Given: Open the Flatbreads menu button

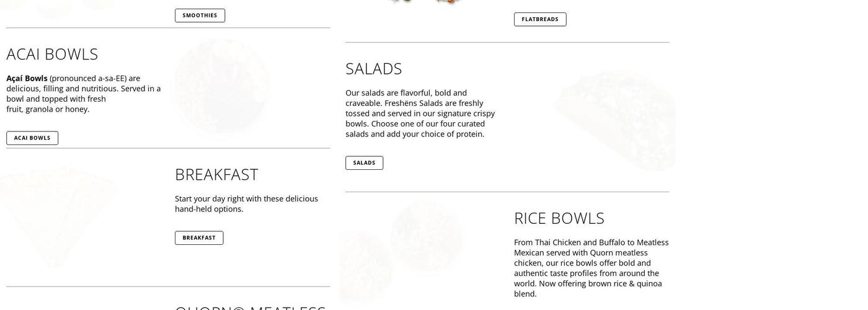Looking at the screenshot, I should click(539, 19).
